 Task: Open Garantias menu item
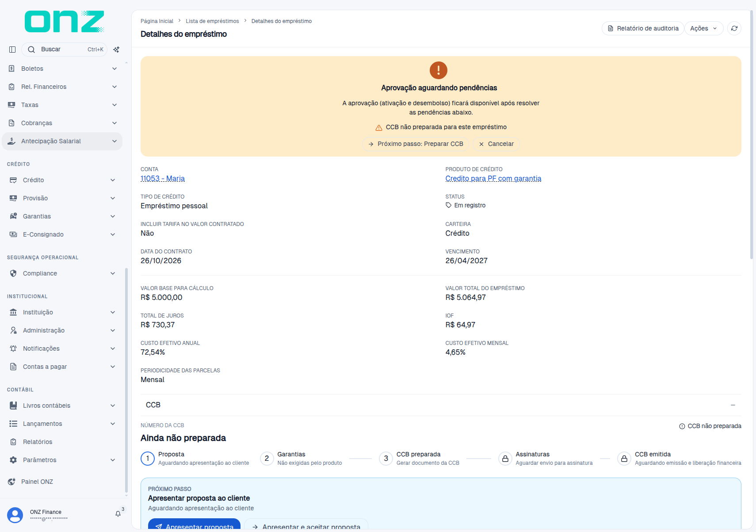62,216
